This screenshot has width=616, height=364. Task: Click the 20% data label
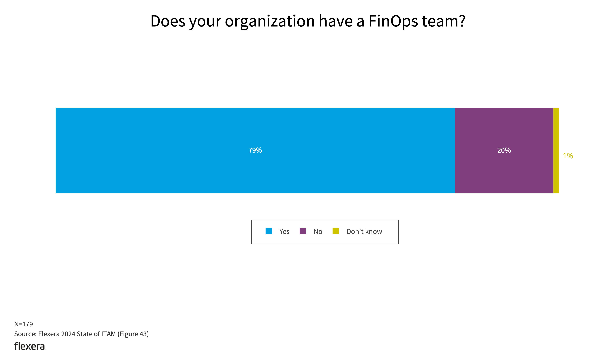(x=504, y=150)
